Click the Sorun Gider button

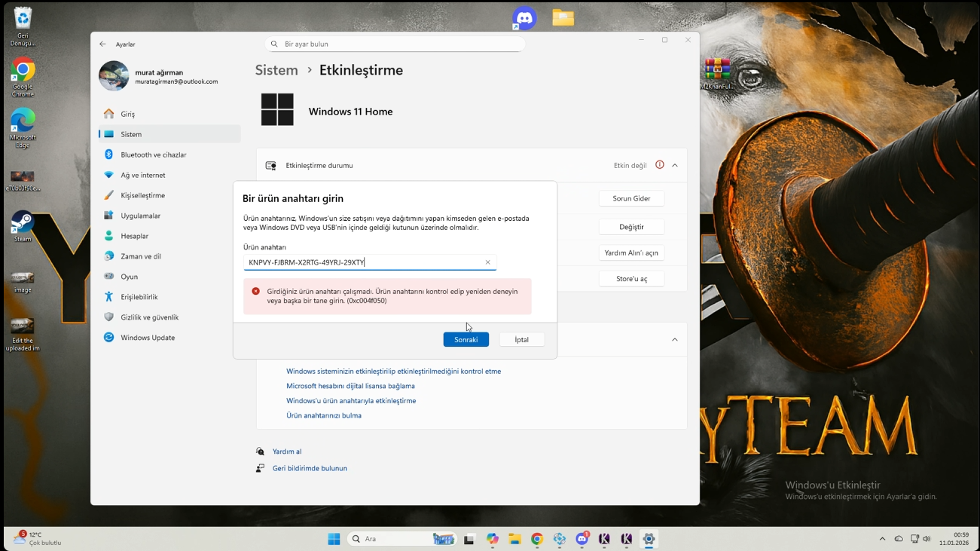point(631,198)
